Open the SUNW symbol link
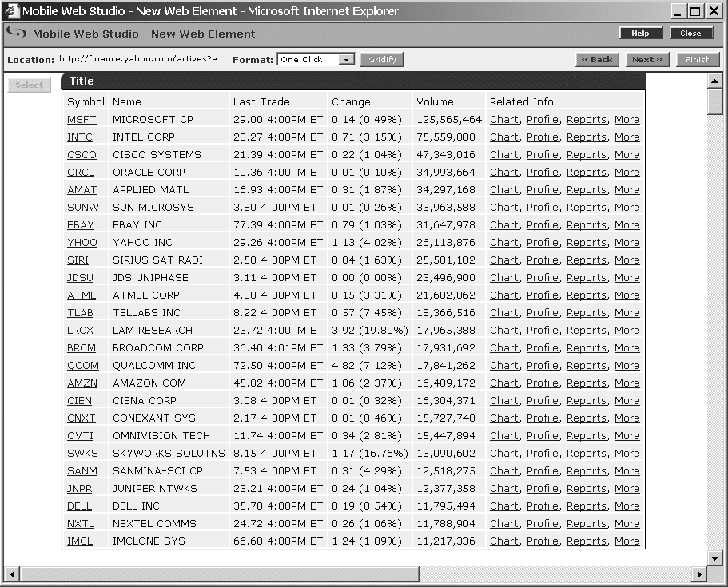 coord(83,208)
